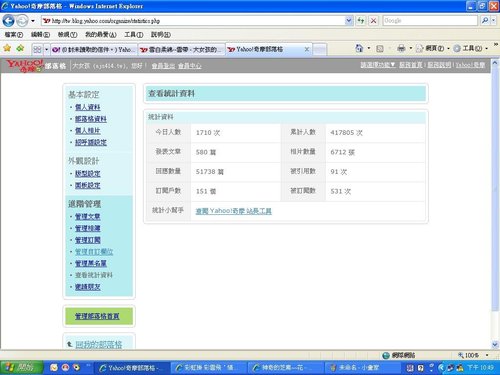
Task: Click the Add to Favorites star icon
Action: coord(20,48)
